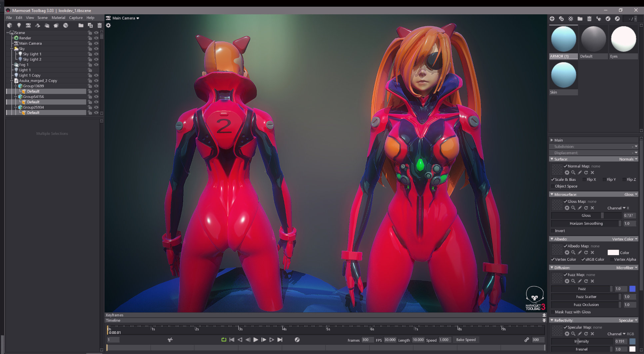The width and height of the screenshot is (644, 354).
Task: Toggle Scale & Bias checkbox
Action: [x=553, y=179]
